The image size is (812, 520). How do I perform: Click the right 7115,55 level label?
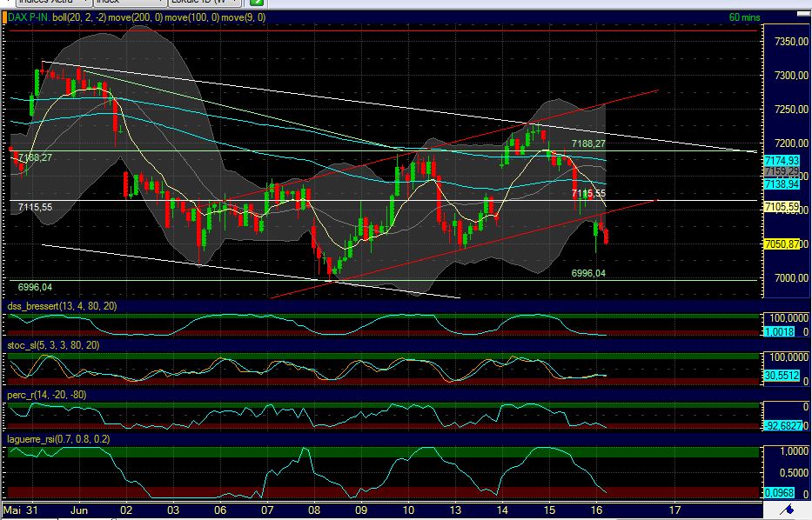588,194
